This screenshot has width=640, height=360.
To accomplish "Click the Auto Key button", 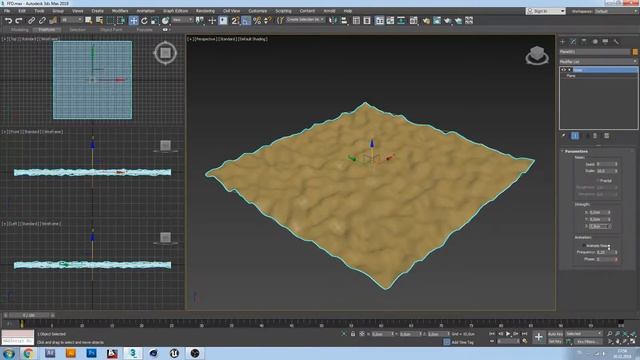I will click(x=555, y=334).
